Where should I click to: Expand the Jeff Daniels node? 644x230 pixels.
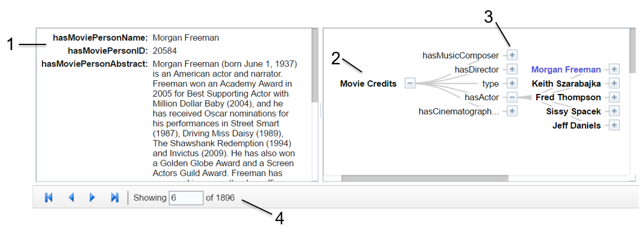(614, 125)
